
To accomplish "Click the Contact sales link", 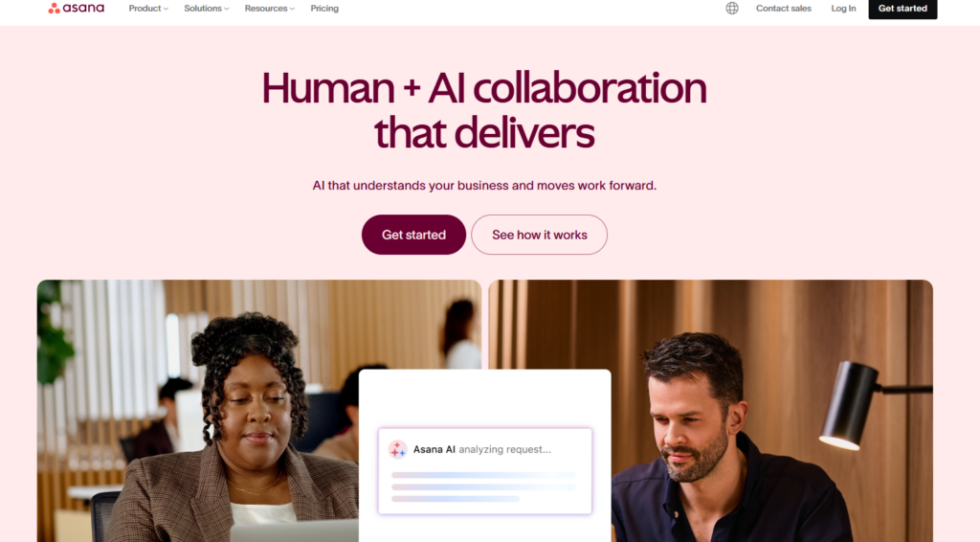I will (x=783, y=8).
